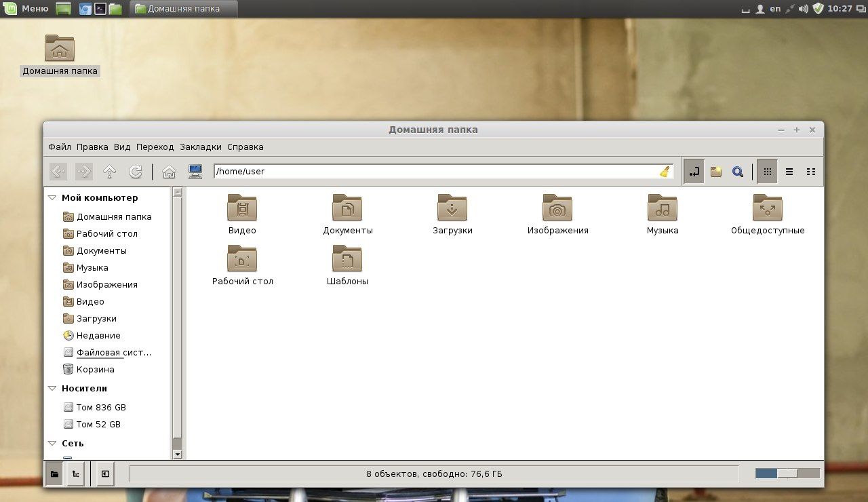Clear the location bar with broom icon
868x502 pixels.
pyautogui.click(x=665, y=172)
